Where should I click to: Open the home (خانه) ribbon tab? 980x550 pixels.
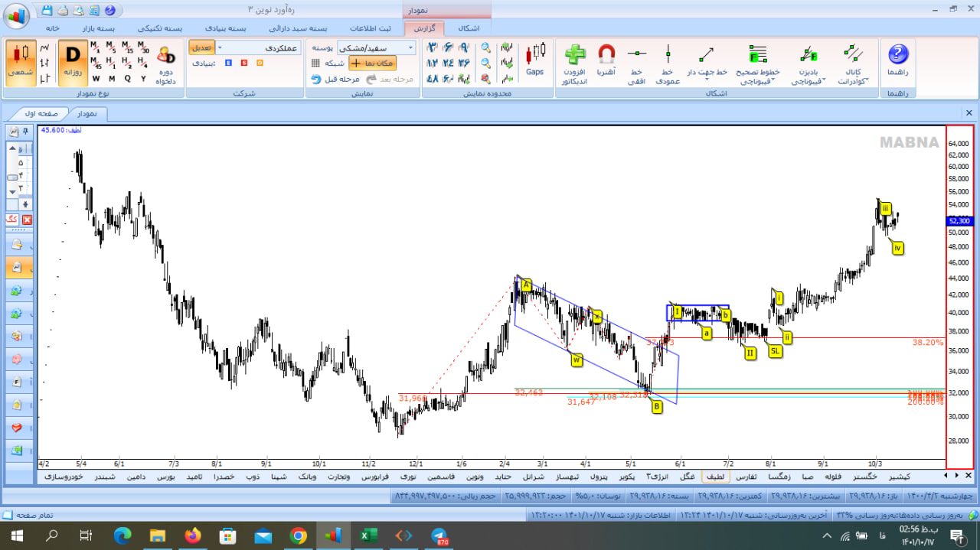point(52,28)
